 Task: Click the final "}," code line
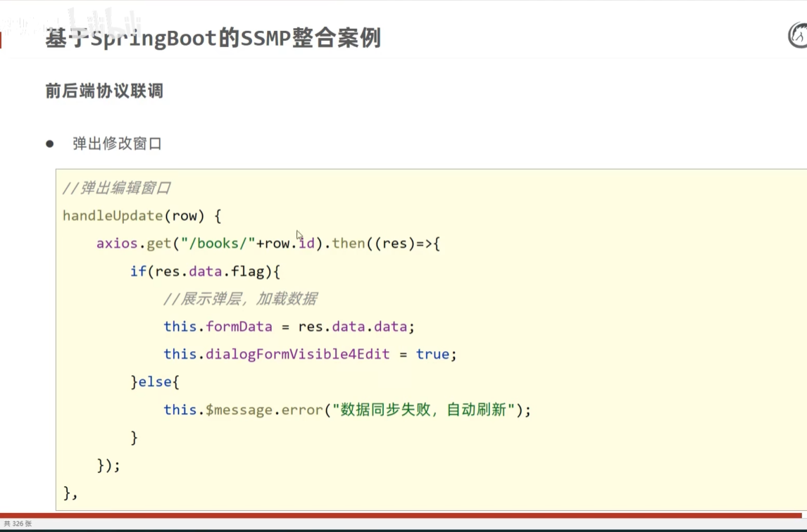coord(70,493)
